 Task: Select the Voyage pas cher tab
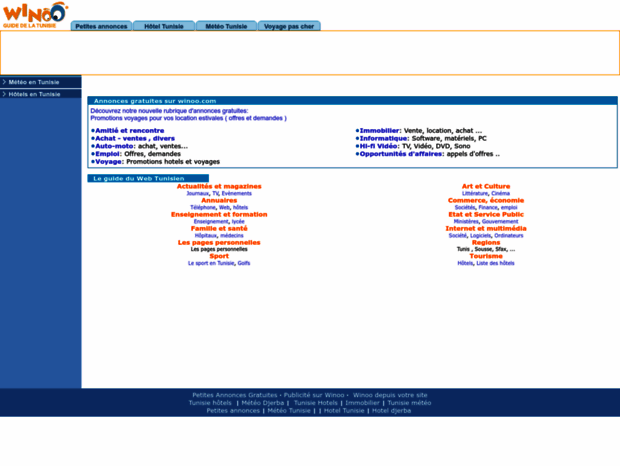tap(289, 26)
